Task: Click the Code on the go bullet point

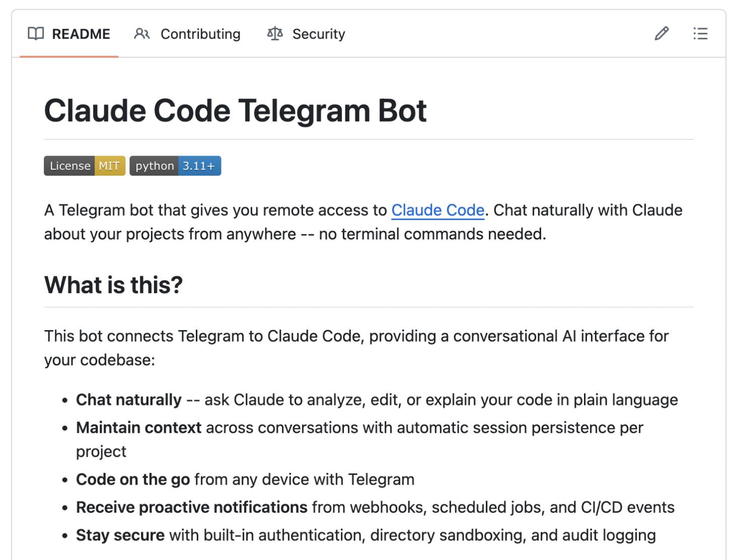Action: [x=132, y=479]
